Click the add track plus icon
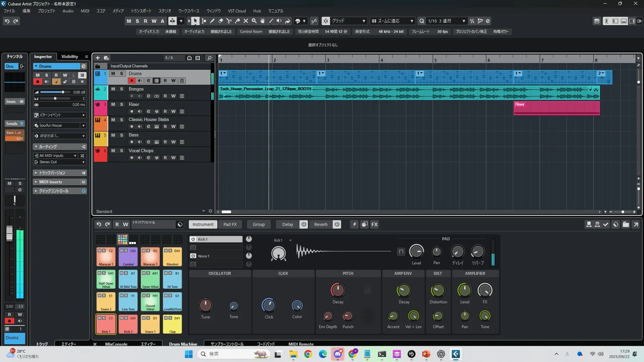This screenshot has height=362, width=644. (x=98, y=58)
